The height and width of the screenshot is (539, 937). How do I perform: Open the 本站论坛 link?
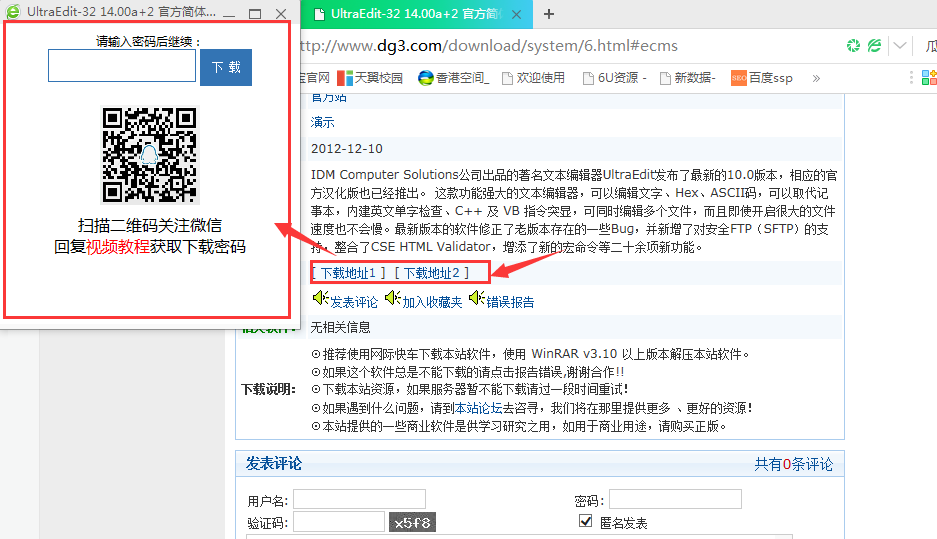(478, 408)
